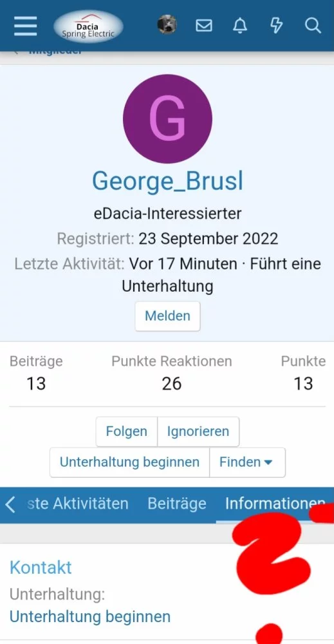Open your user avatar menu in header
The image size is (334, 644).
[x=167, y=25]
